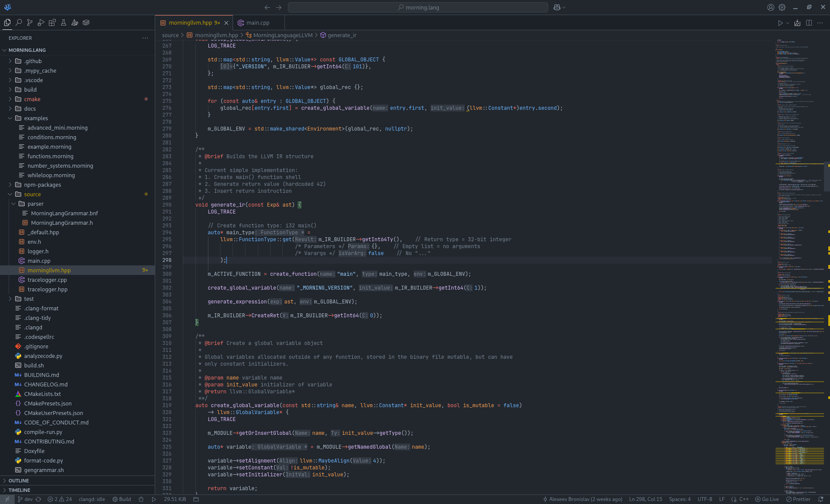Open the Run and Debug view
The width and height of the screenshot is (830, 504).
(x=41, y=22)
